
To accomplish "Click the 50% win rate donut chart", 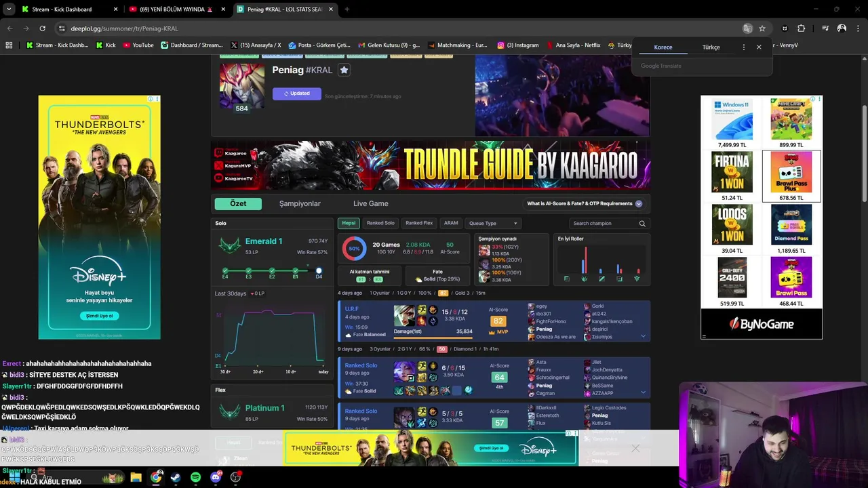I will click(x=354, y=248).
